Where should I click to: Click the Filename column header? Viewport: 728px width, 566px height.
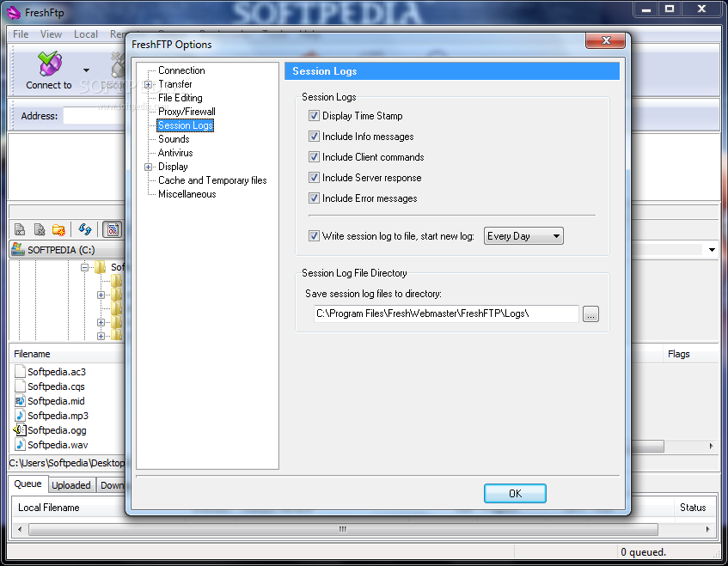tap(67, 354)
